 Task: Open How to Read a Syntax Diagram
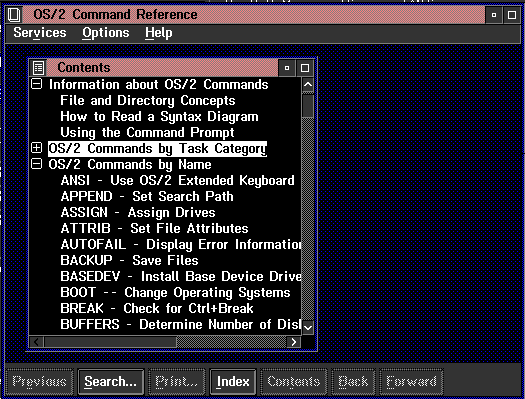(159, 116)
